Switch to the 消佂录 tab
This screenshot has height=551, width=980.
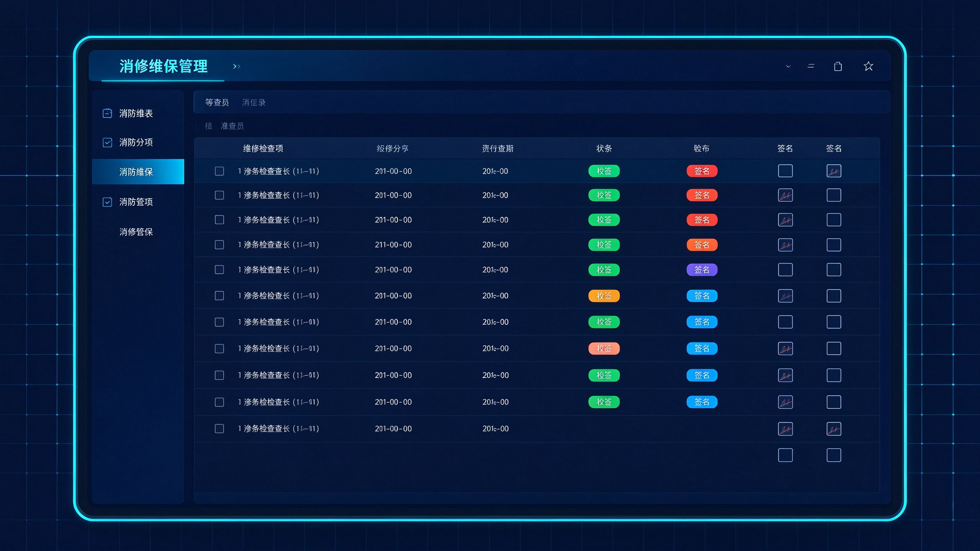(x=254, y=102)
